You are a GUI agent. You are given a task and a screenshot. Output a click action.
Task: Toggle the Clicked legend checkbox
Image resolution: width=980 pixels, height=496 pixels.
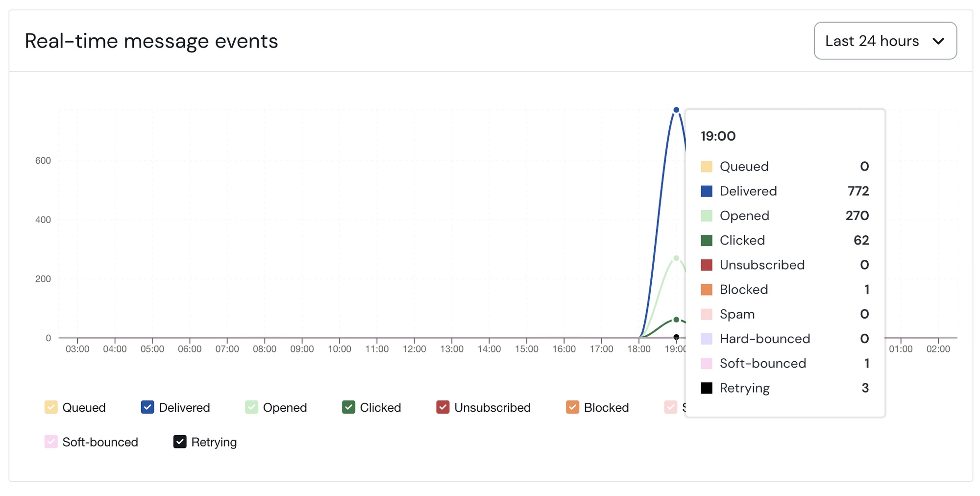[x=348, y=407]
